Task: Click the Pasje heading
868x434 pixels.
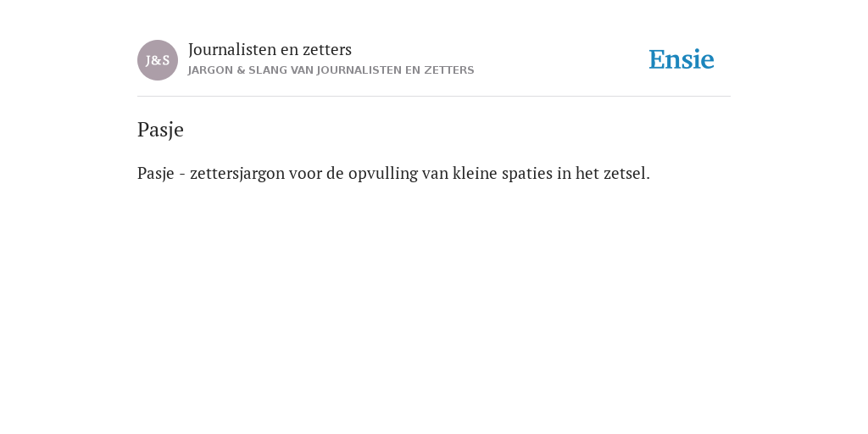Action: click(160, 130)
